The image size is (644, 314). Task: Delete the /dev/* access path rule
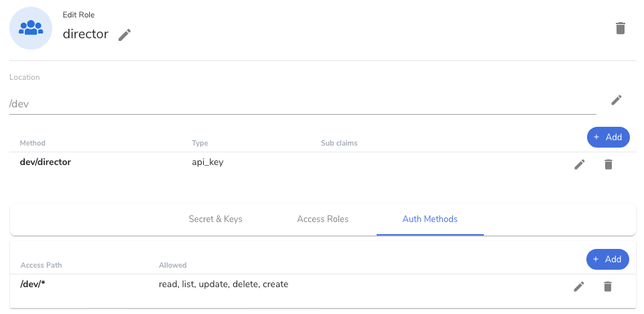click(x=608, y=286)
